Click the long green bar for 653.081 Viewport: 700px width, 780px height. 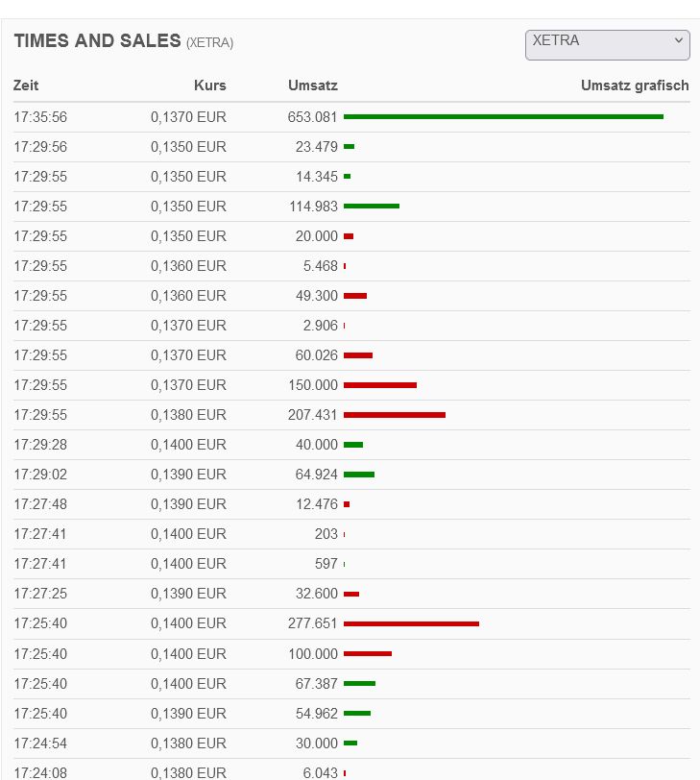click(503, 117)
